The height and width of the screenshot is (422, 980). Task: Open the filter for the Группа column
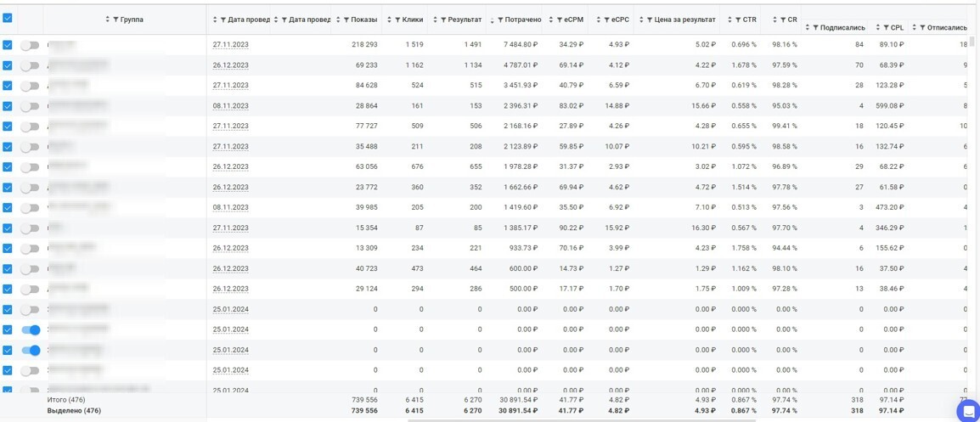[x=116, y=20]
